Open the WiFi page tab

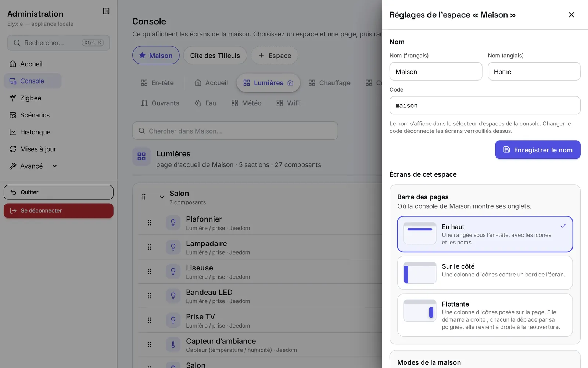(288, 103)
